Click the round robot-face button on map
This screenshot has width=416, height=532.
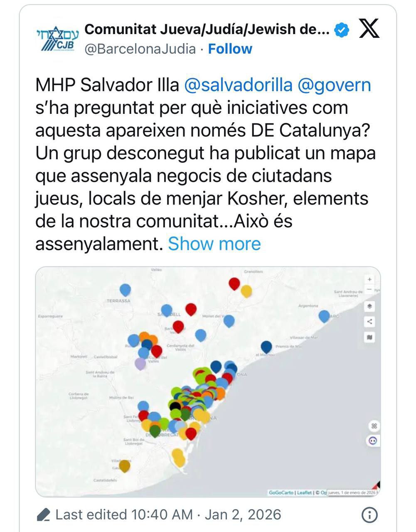[x=373, y=441]
